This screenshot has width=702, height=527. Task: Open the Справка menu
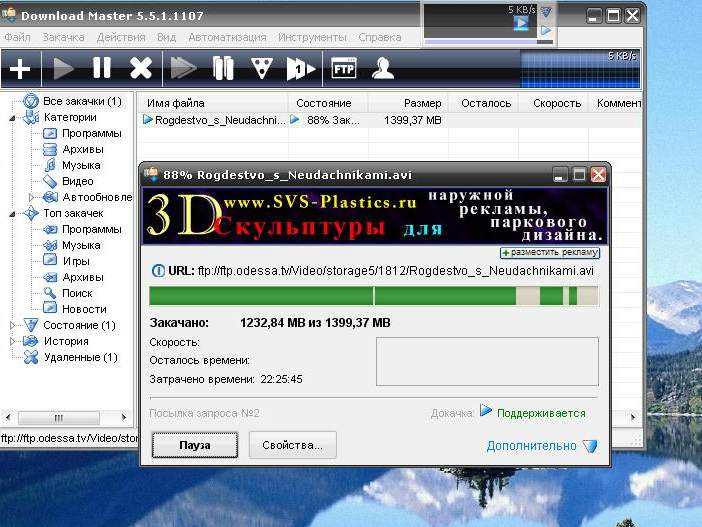[x=380, y=37]
